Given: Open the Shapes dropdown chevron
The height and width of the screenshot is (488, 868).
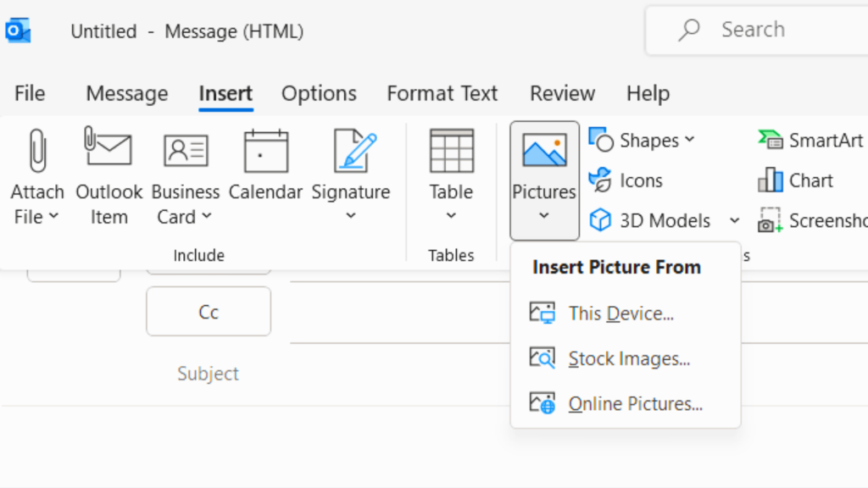Looking at the screenshot, I should pos(688,140).
